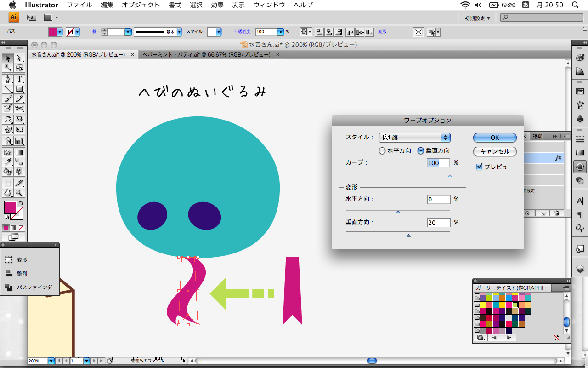The height and width of the screenshot is (368, 588).
Task: Open the スタイル warp style dropdown
Action: pyautogui.click(x=414, y=138)
